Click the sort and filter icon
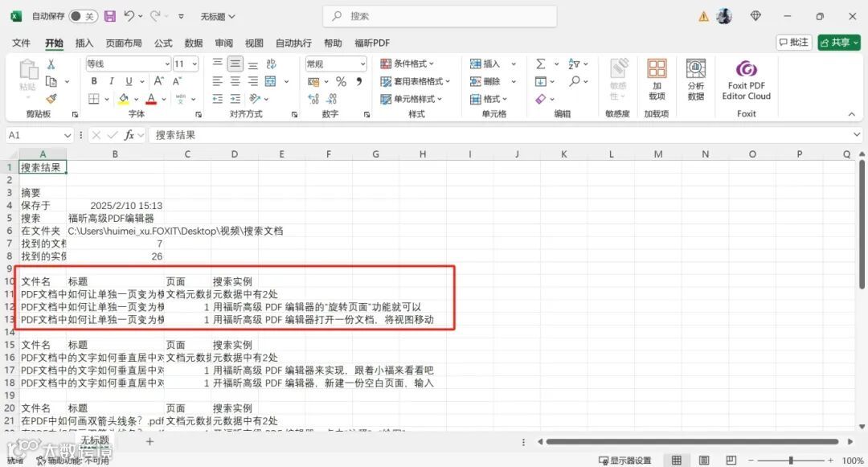868x467 pixels. click(x=574, y=64)
